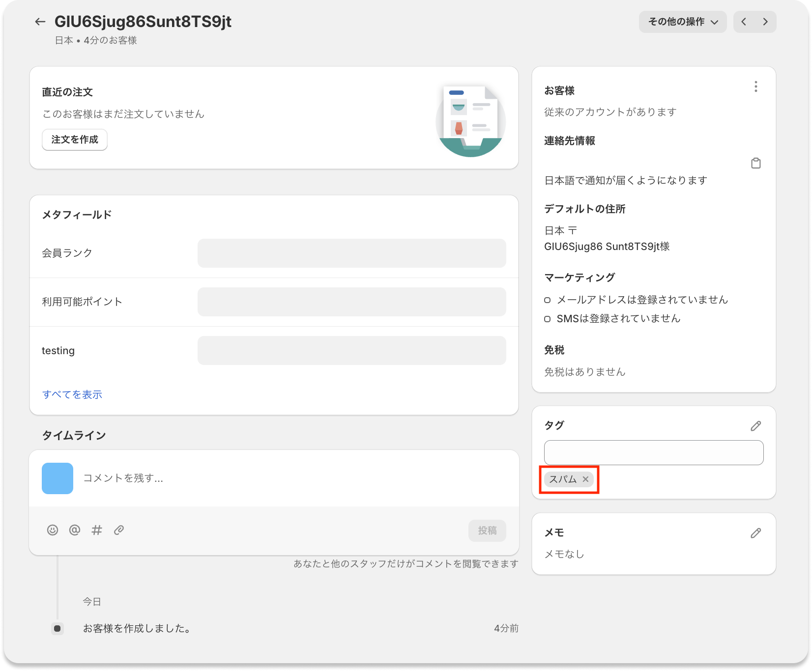Open the three-dot menu in お客様 card

click(755, 87)
